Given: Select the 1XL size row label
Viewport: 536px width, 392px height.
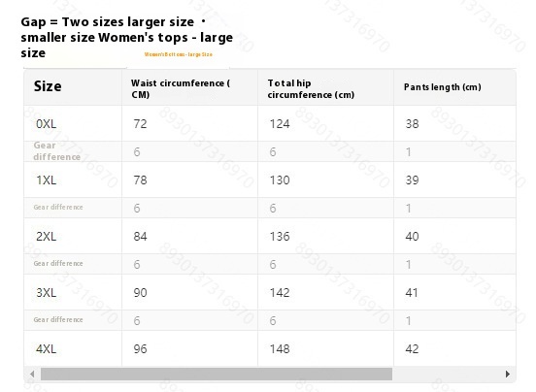Looking at the screenshot, I should pos(47,180).
